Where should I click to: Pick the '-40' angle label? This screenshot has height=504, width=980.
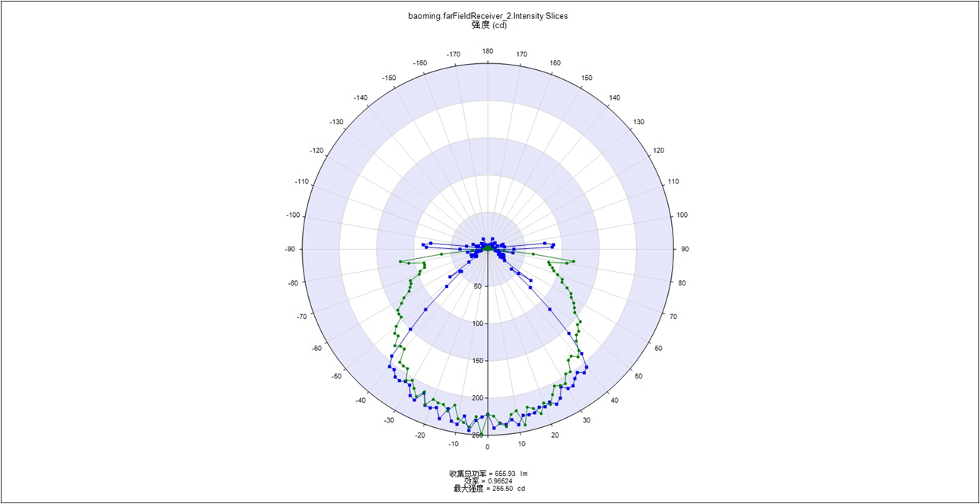pos(361,400)
